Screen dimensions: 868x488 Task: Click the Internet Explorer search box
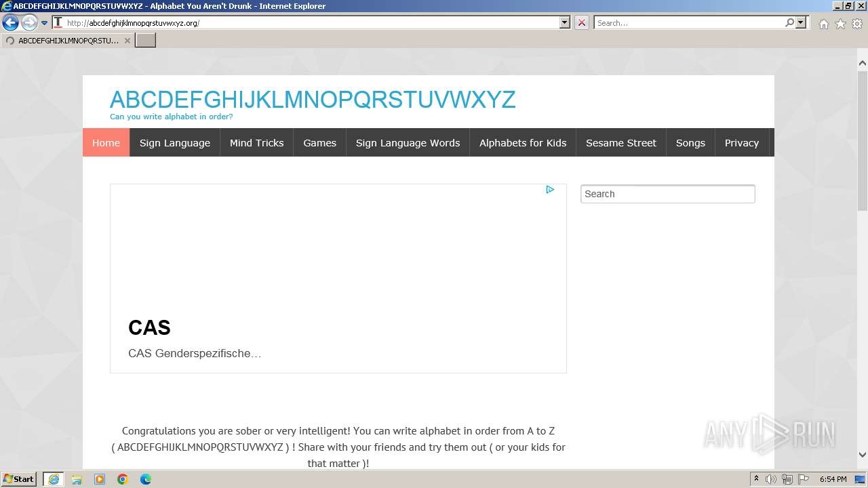(688, 23)
